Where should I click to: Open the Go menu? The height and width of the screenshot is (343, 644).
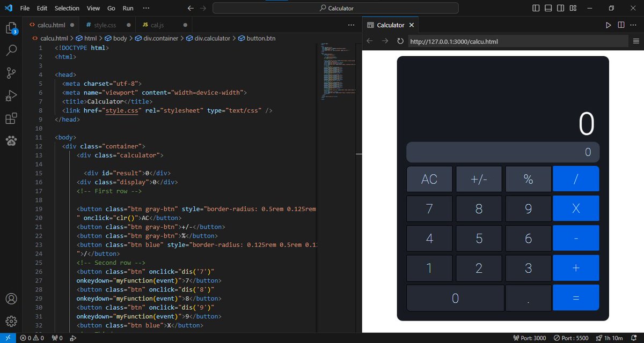point(111,8)
